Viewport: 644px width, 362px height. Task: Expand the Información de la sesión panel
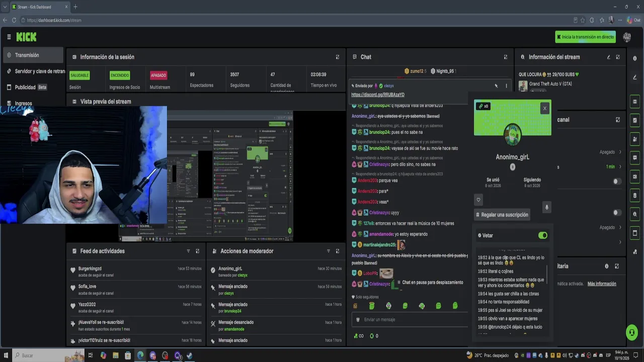[338, 57]
